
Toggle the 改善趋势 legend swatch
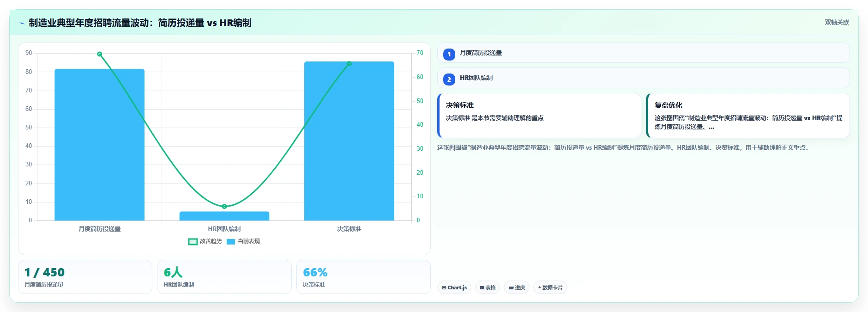(193, 241)
